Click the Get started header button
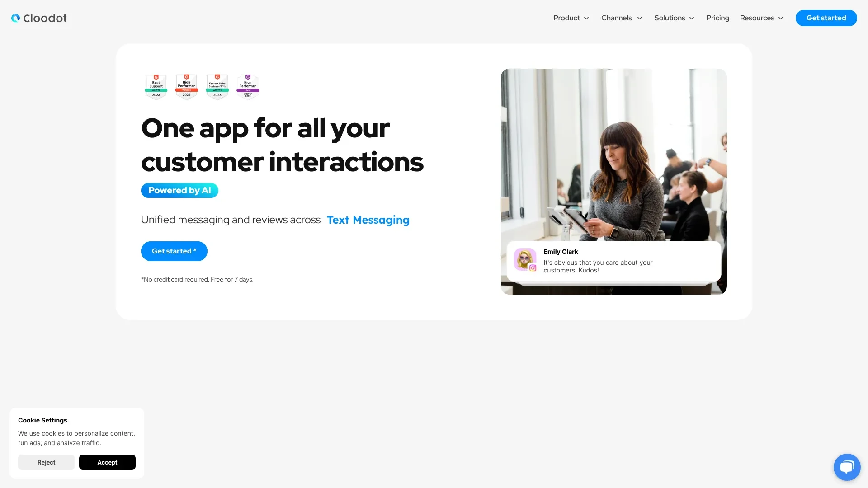Image resolution: width=868 pixels, height=488 pixels. click(x=826, y=18)
